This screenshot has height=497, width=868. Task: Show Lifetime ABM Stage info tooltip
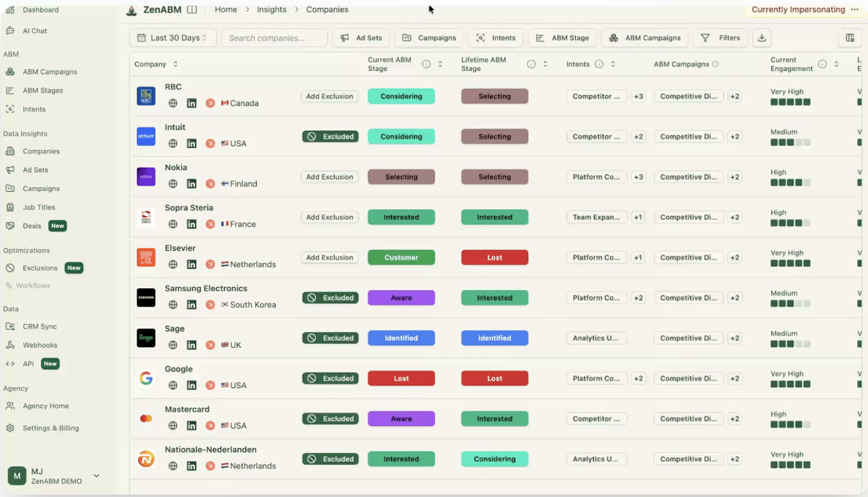pos(531,64)
